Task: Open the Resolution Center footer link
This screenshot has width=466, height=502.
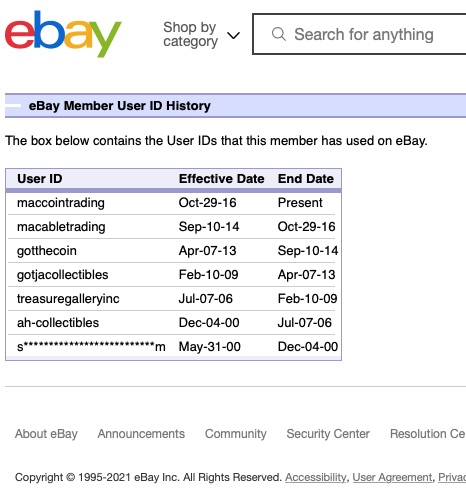Action: click(428, 434)
